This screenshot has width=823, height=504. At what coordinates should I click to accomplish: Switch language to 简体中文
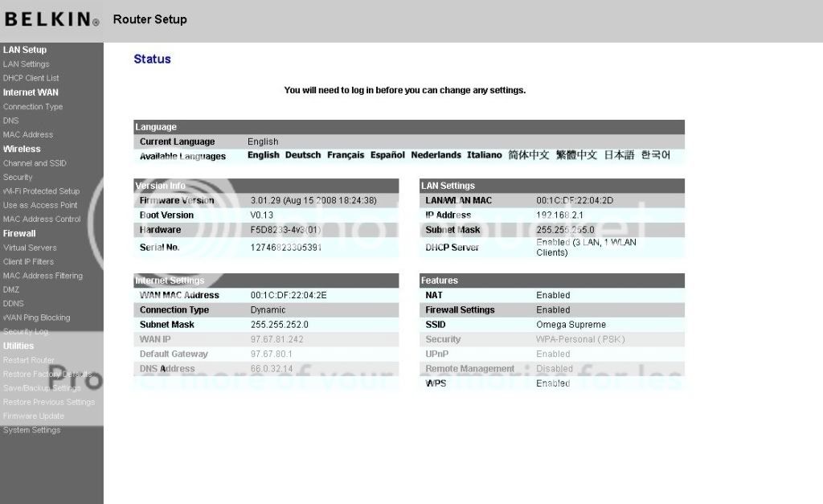click(529, 155)
